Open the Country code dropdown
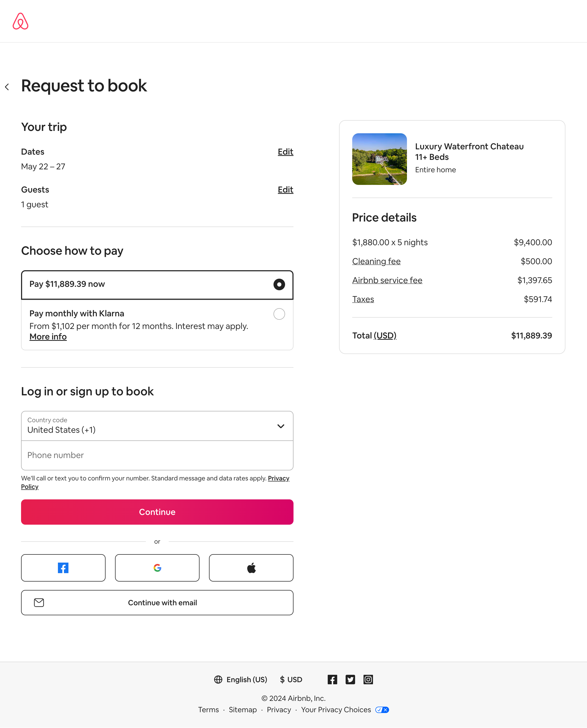Viewport: 587px width, 728px height. click(157, 426)
